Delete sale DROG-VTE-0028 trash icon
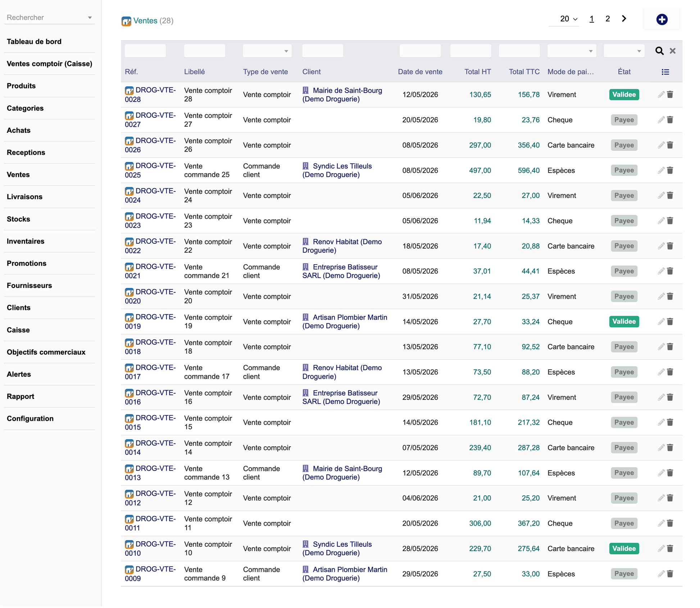The image size is (700, 608). [x=670, y=95]
